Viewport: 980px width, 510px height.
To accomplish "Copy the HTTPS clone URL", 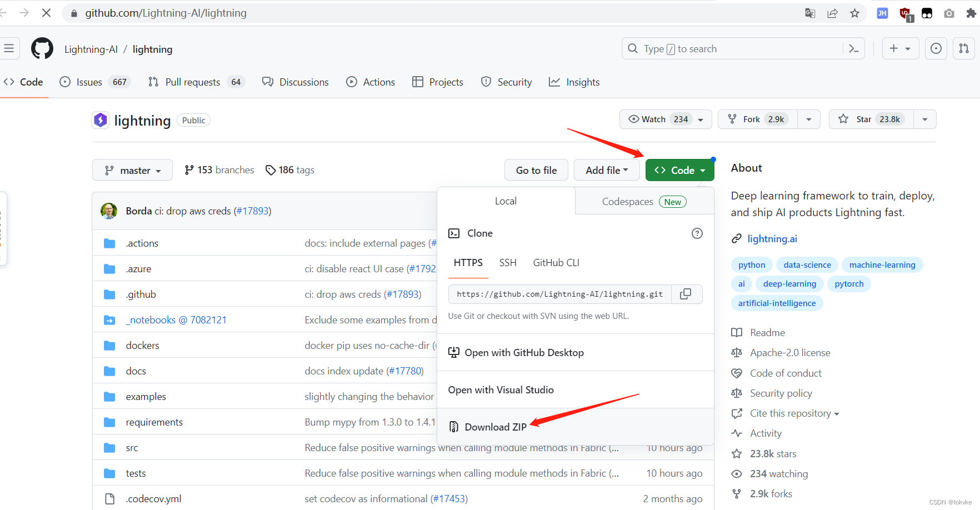I will (686, 294).
